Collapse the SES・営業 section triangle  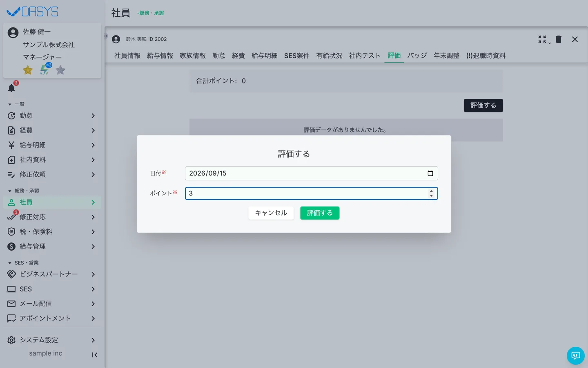[10, 263]
